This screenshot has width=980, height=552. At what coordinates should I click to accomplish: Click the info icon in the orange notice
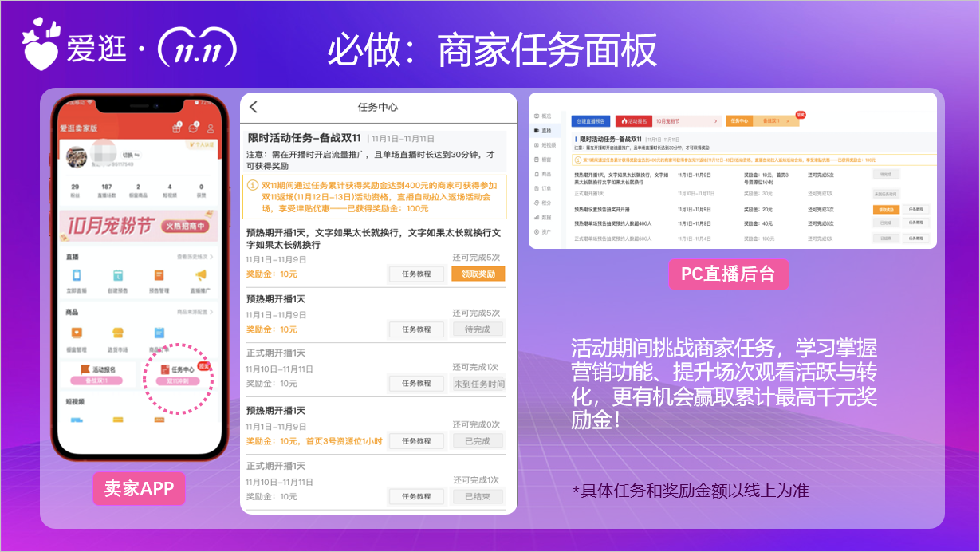[x=254, y=185]
